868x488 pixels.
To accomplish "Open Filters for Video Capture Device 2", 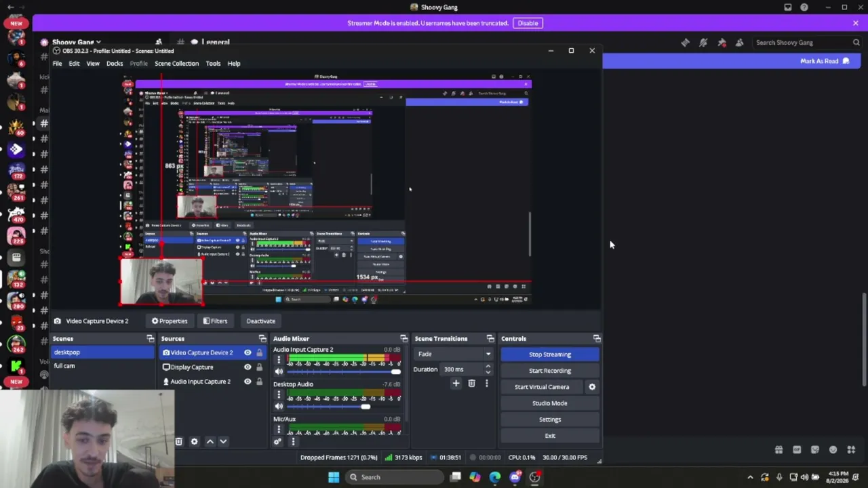I will tap(215, 321).
